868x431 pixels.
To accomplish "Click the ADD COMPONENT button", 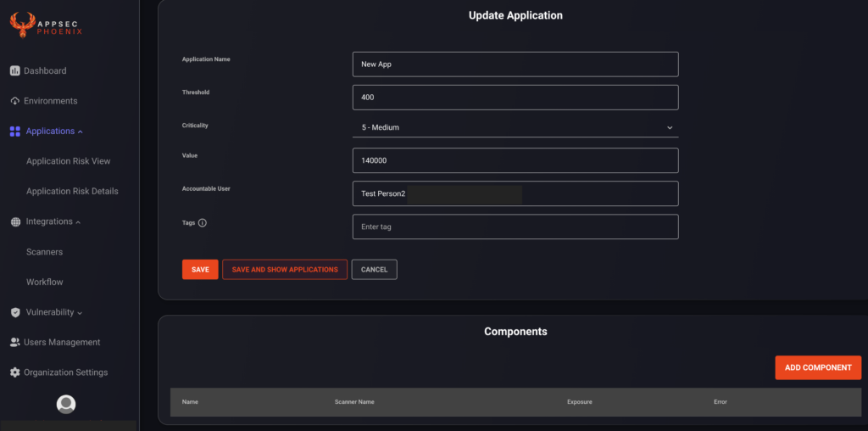I will pyautogui.click(x=818, y=368).
